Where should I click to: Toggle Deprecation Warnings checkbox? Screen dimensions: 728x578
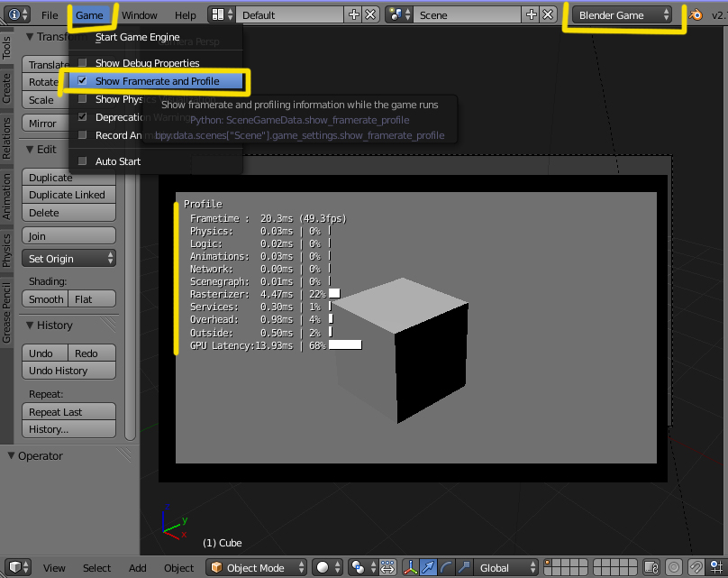(82, 116)
